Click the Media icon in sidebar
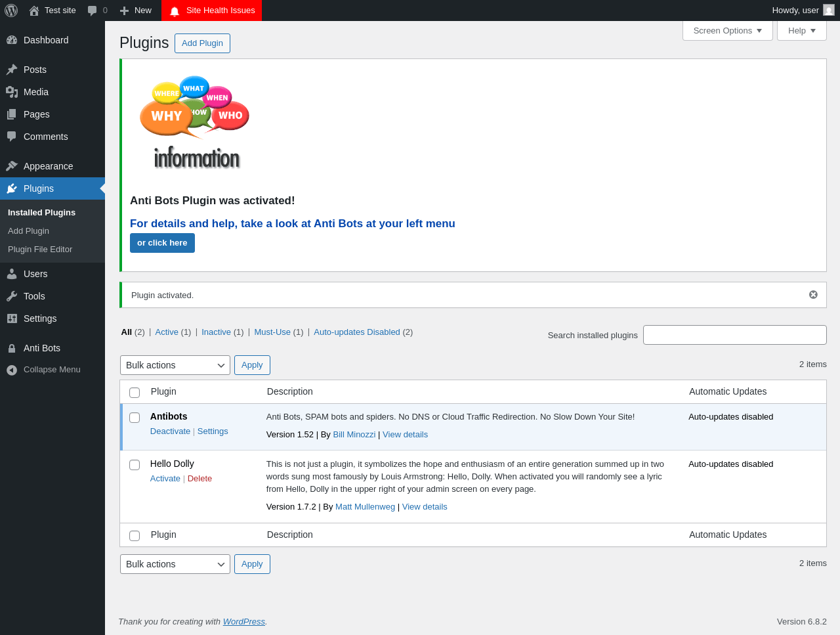The image size is (840, 635). (12, 92)
